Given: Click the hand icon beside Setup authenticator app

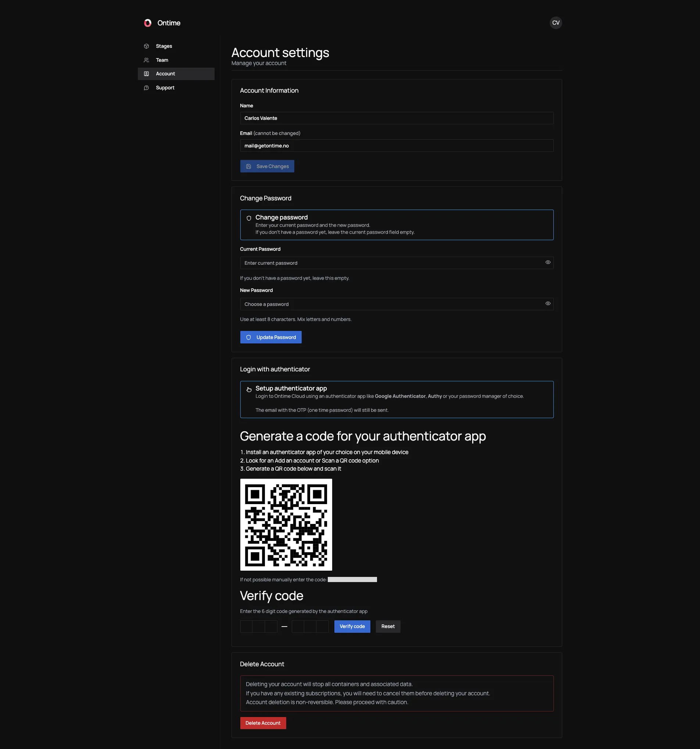Looking at the screenshot, I should (x=248, y=389).
